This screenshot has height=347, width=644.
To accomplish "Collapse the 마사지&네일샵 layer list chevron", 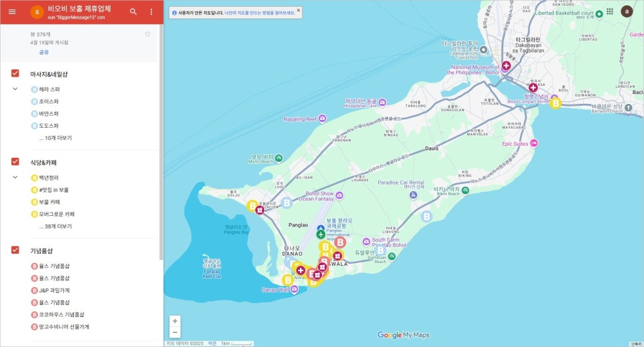I will [15, 89].
